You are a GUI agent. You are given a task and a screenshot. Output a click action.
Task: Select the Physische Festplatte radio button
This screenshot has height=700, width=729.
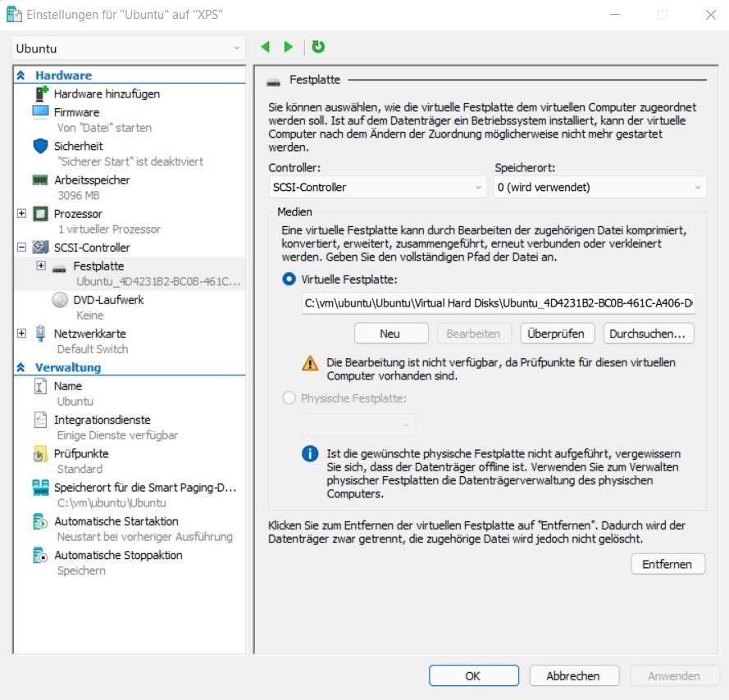[x=289, y=398]
